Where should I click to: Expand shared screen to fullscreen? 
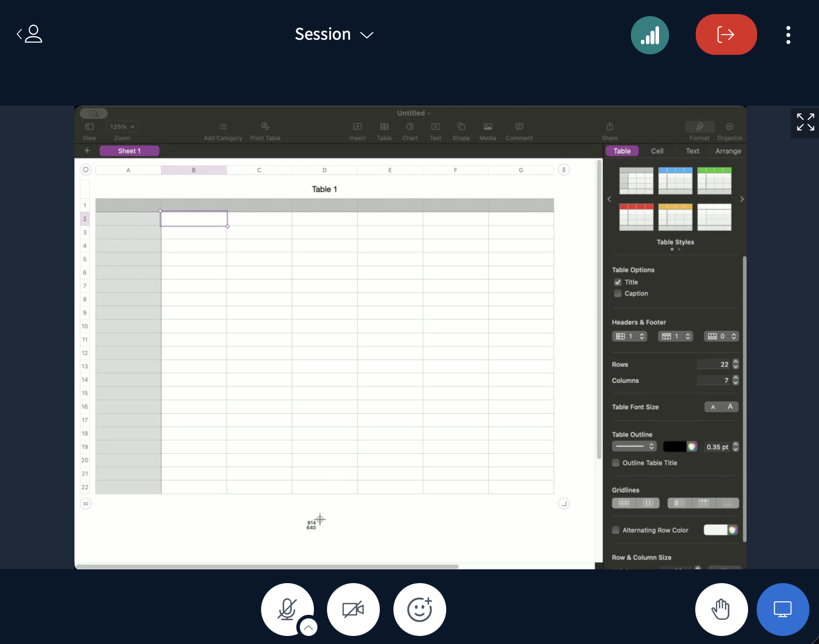click(805, 122)
